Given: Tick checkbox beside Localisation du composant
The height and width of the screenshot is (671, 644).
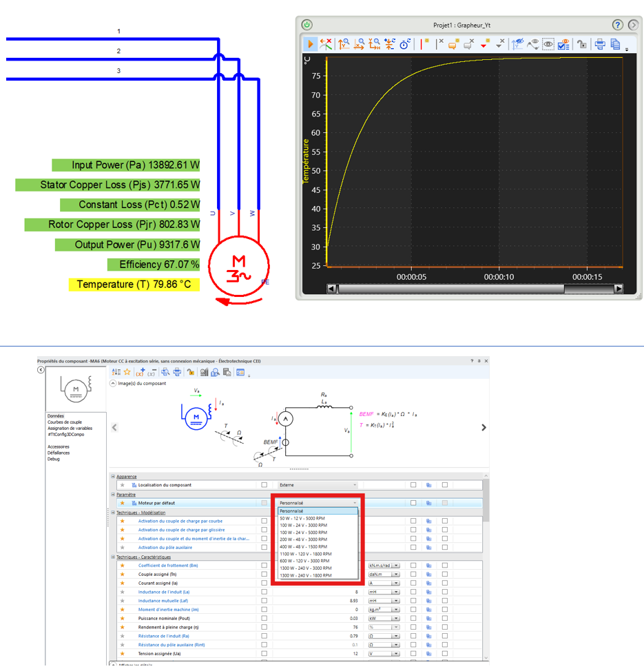Looking at the screenshot, I should (x=264, y=485).
